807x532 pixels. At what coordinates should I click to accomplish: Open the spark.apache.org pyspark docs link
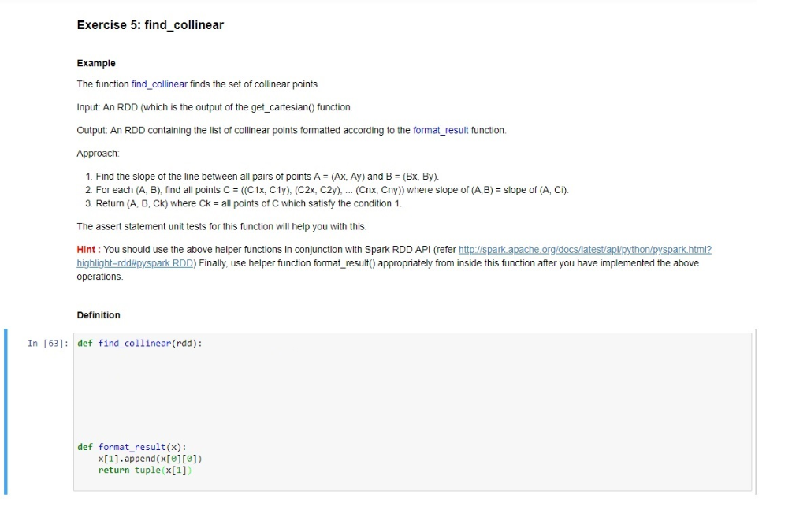[585, 250]
